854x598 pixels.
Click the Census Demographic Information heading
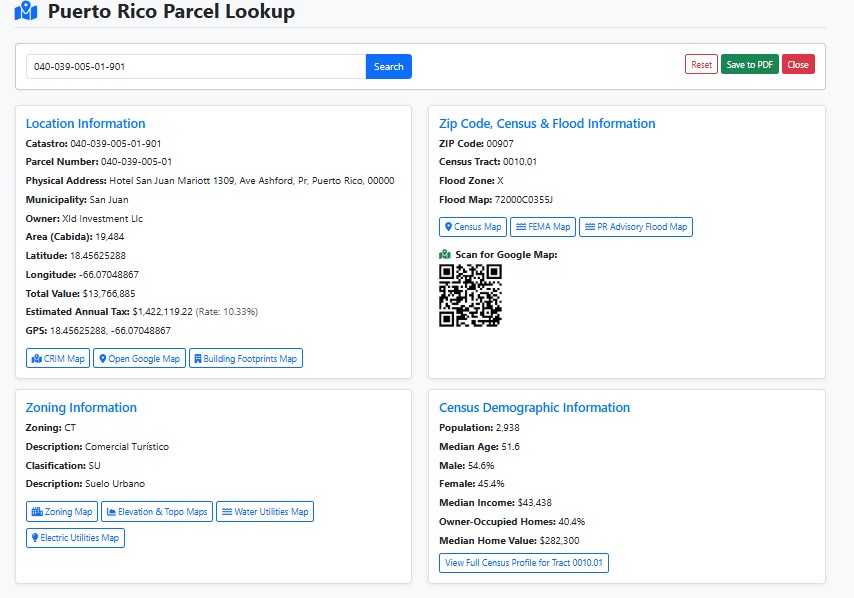pyautogui.click(x=534, y=408)
